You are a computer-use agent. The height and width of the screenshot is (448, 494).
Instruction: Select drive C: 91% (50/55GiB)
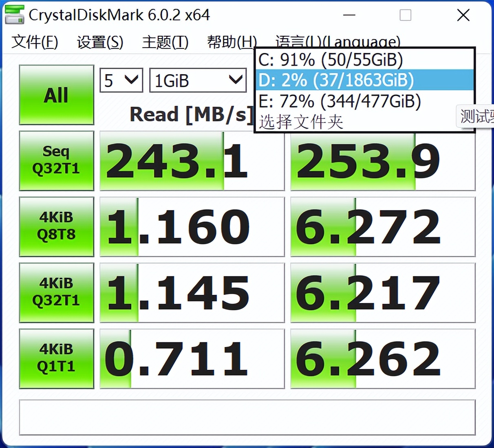(365, 59)
